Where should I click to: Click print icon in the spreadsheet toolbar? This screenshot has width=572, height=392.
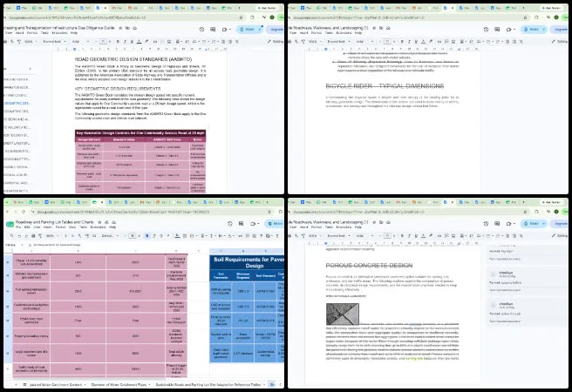tap(33, 236)
